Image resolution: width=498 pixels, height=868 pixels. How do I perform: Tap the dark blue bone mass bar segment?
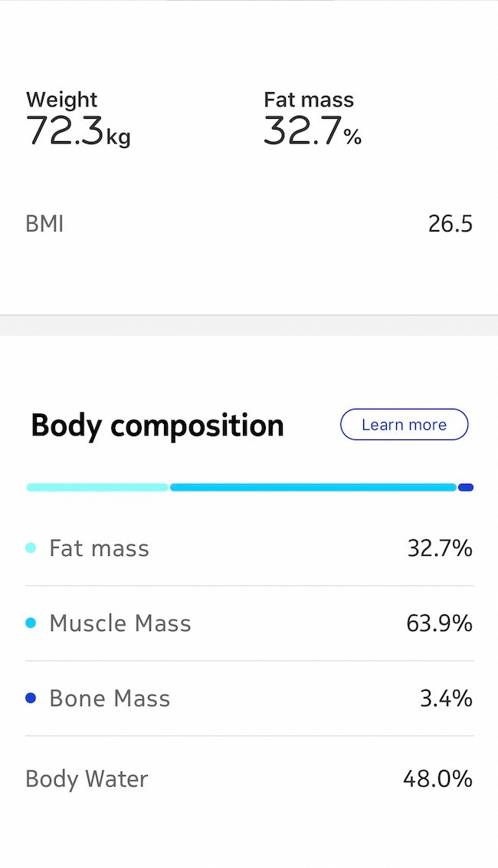click(x=466, y=487)
